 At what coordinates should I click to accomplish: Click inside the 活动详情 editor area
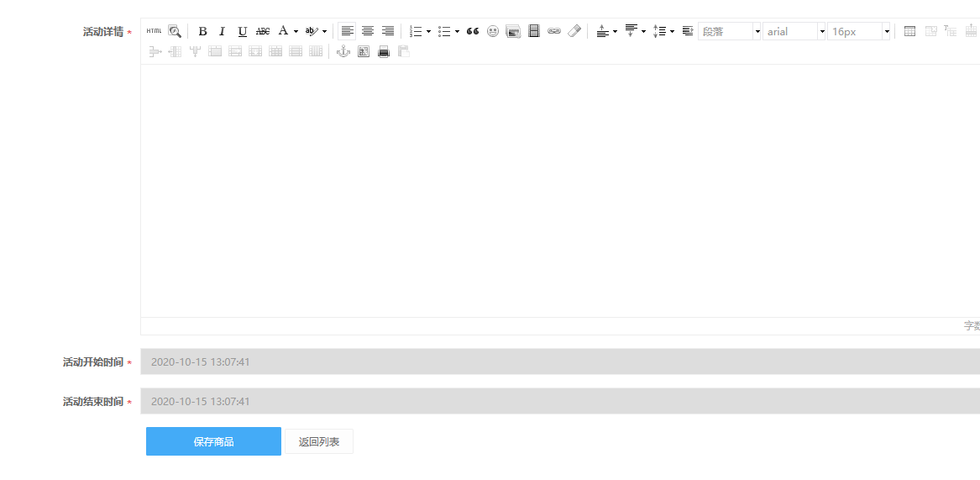560,191
